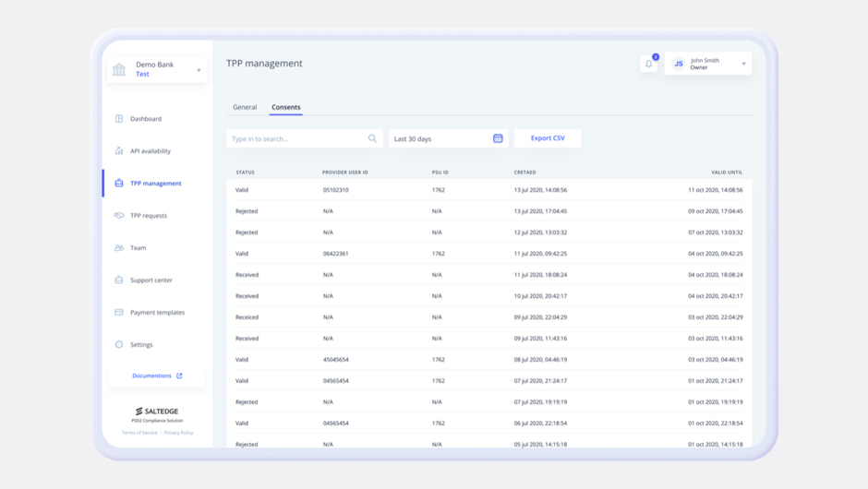Go to API availability page
Viewport: 868px width, 489px height.
point(151,150)
